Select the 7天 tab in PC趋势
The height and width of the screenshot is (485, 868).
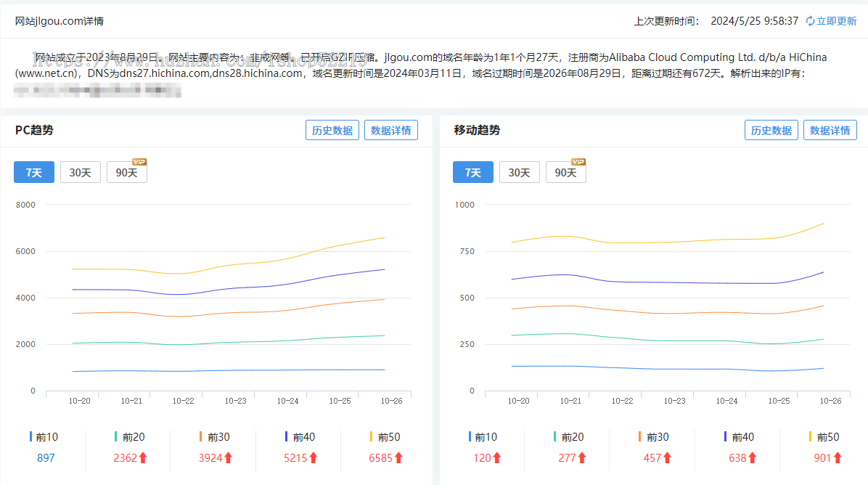pyautogui.click(x=34, y=172)
